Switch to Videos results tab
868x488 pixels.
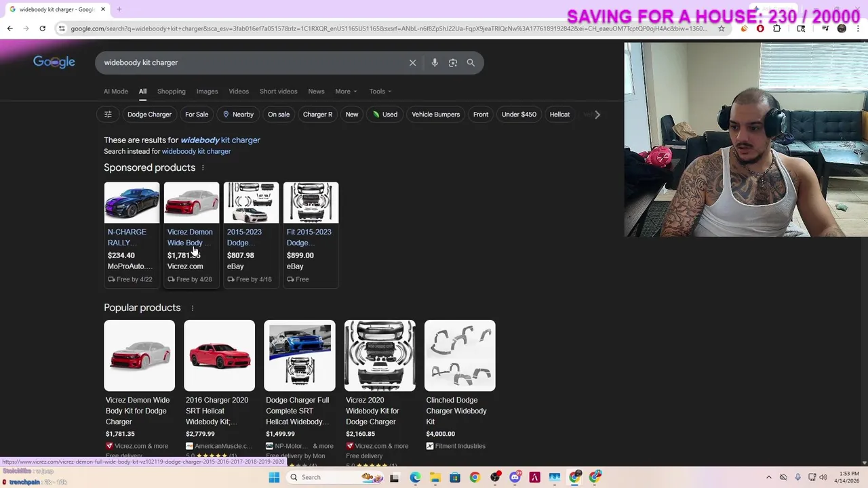[239, 91]
